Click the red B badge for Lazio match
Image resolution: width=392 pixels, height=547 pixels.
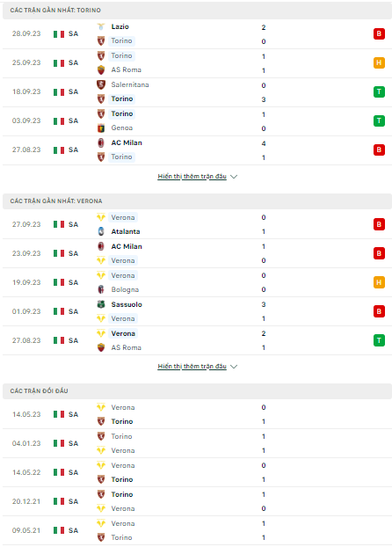[x=379, y=33]
